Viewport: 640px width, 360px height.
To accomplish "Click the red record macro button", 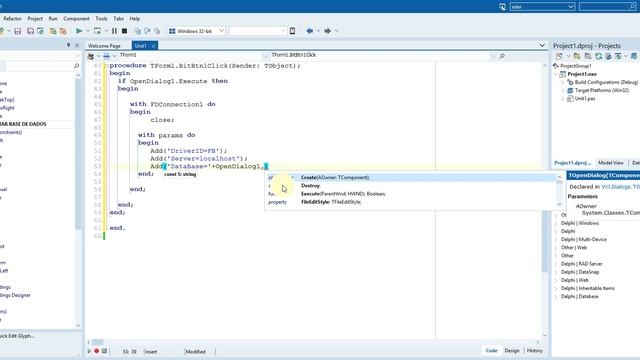I will point(97,351).
